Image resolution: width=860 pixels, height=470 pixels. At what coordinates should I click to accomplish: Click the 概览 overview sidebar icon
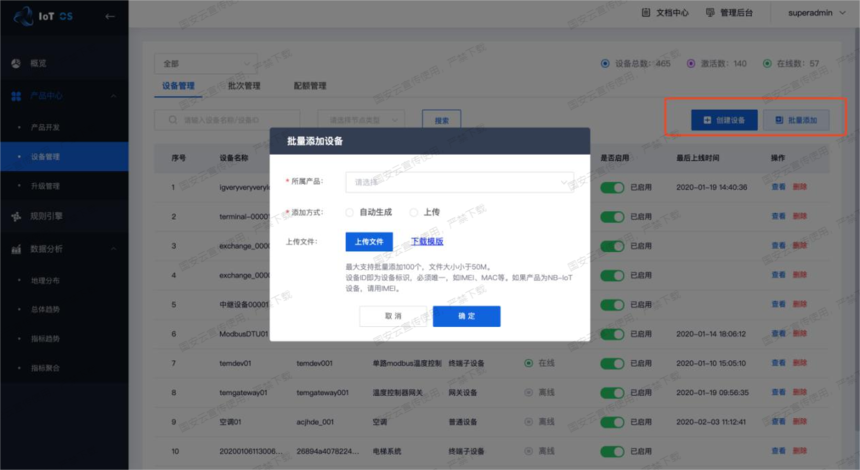16,64
